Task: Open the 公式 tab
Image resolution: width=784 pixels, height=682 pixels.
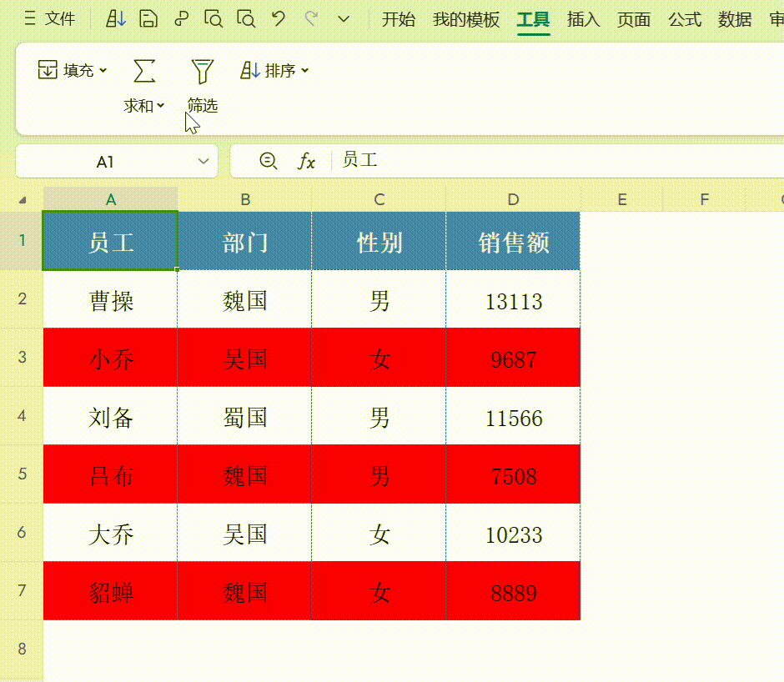Action: coord(685,19)
